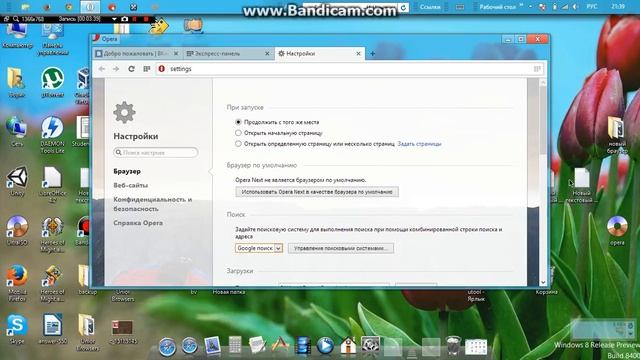Open the calculator icon in the dock
This screenshot has height=360, width=640.
pyautogui.click(x=235, y=346)
